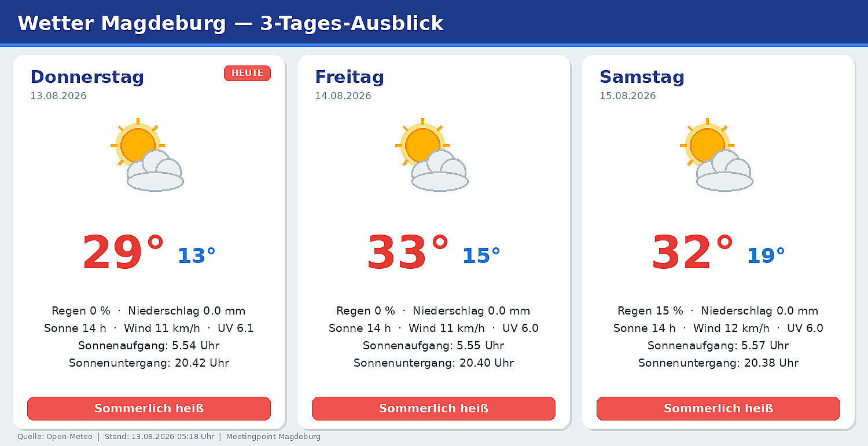Click the 13° low temperature on Thursday
Viewport: 868px width, 446px height.
[196, 256]
